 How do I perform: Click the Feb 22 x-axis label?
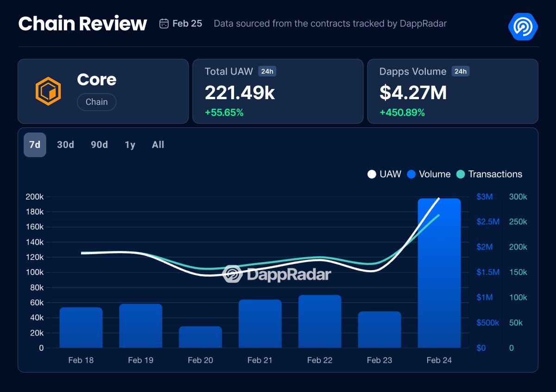320,360
